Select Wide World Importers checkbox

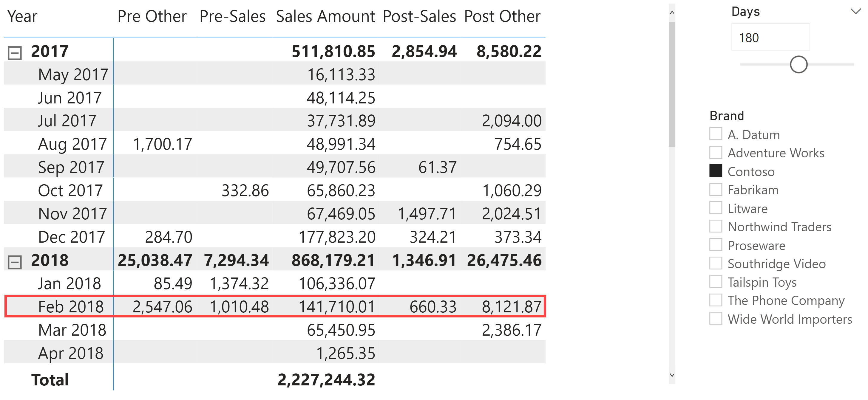pyautogui.click(x=716, y=318)
